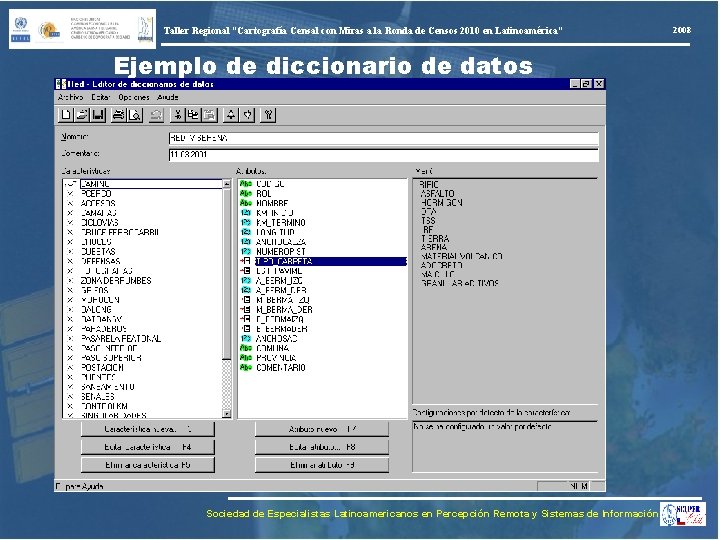Click the Move Down arrow toolbar icon
Image resolution: width=720 pixels, height=540 pixels.
click(x=248, y=115)
